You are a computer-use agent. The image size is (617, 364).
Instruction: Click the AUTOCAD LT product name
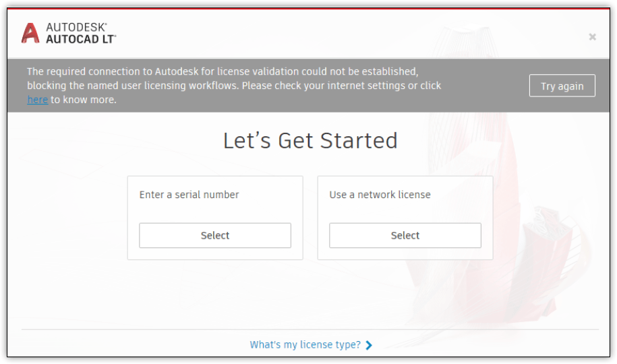(x=81, y=39)
